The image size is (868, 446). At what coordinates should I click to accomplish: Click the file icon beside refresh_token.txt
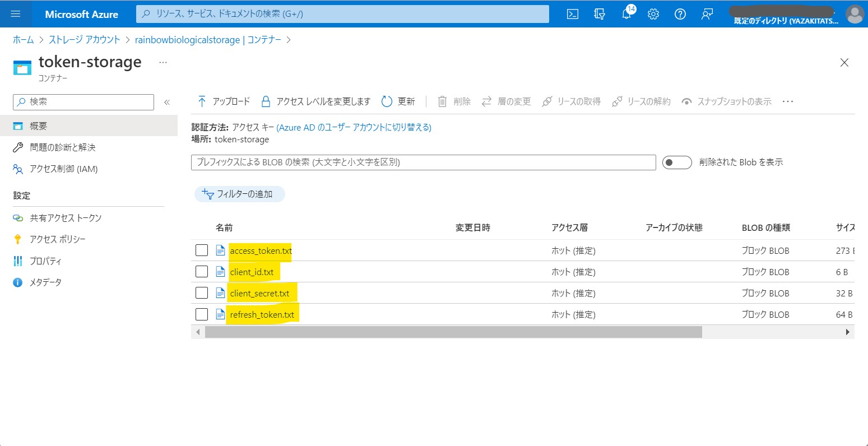[220, 314]
